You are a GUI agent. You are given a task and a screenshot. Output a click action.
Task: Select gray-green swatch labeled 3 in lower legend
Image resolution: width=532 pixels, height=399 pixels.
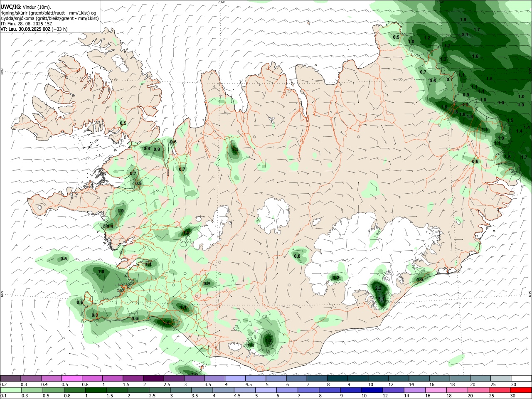[181, 390]
